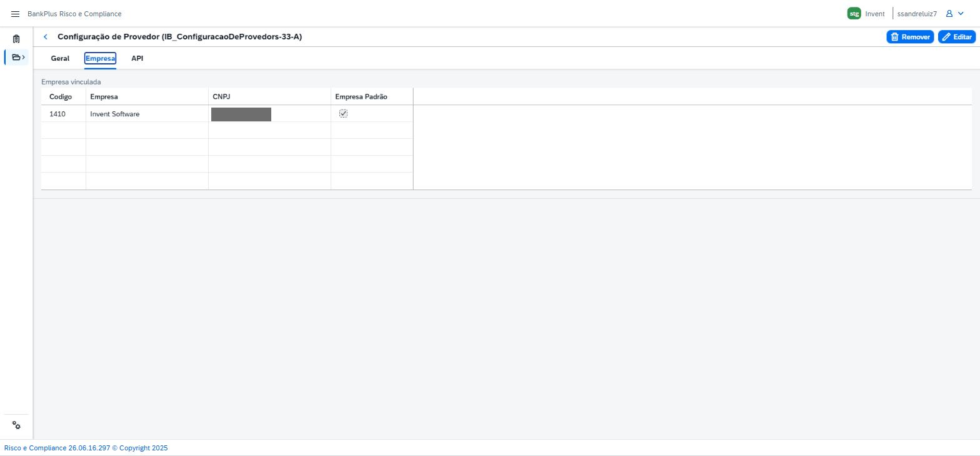Open the hamburger navigation menu
The width and height of the screenshot is (980, 456).
click(x=16, y=14)
